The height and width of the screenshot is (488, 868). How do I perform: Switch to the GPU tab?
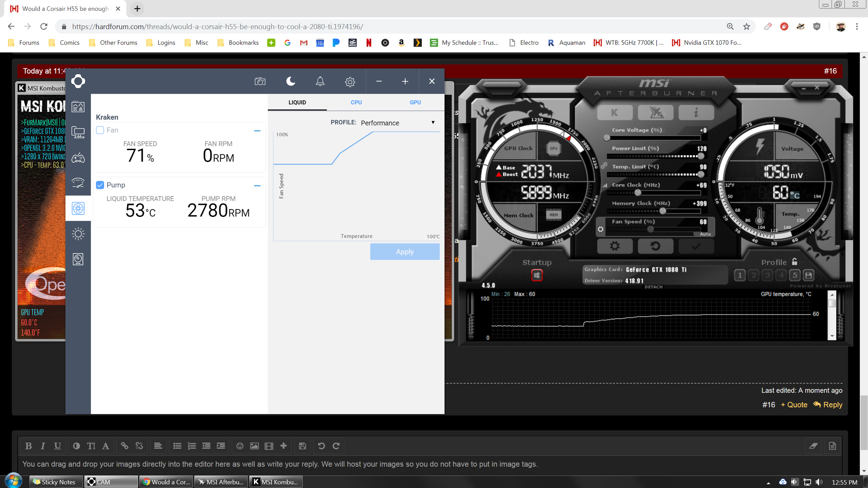pyautogui.click(x=415, y=102)
